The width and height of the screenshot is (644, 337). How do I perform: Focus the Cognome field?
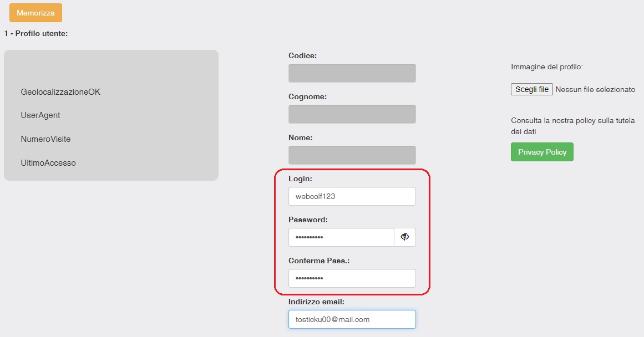point(352,114)
